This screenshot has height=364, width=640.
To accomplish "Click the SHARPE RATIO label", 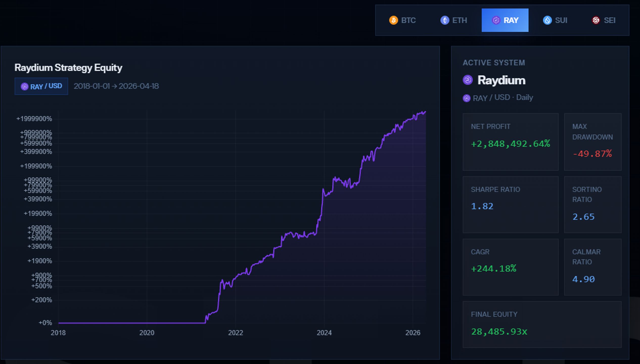I will [x=495, y=190].
